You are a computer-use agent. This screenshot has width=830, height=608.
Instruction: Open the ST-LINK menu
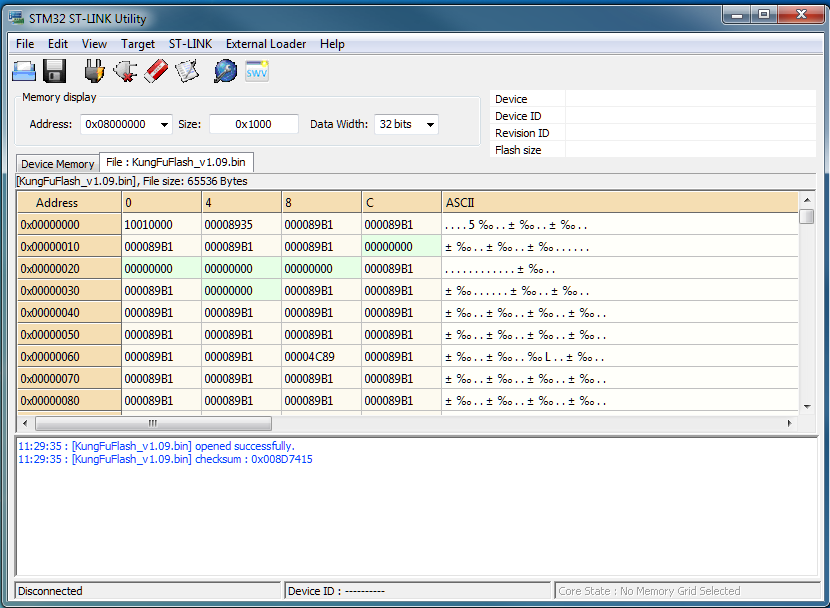tap(190, 44)
